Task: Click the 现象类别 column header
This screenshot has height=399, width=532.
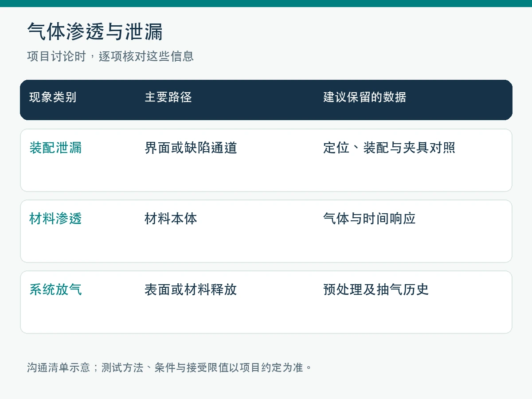Action: [x=53, y=97]
